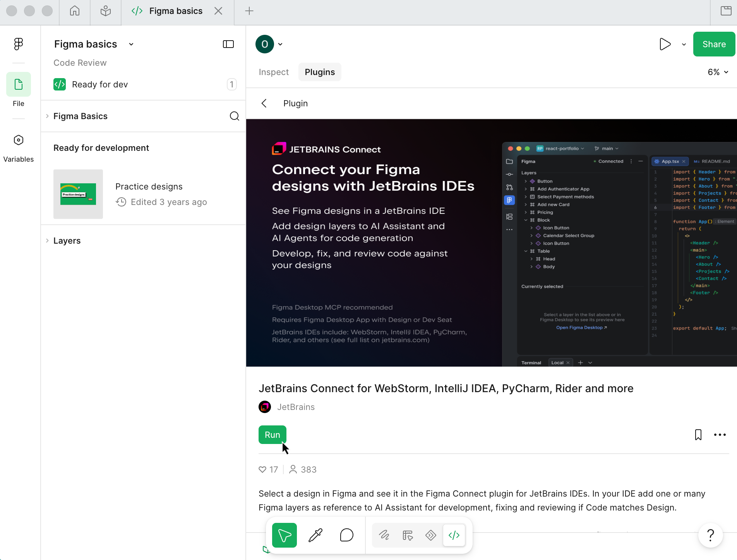Add a new tab with plus

click(x=249, y=11)
